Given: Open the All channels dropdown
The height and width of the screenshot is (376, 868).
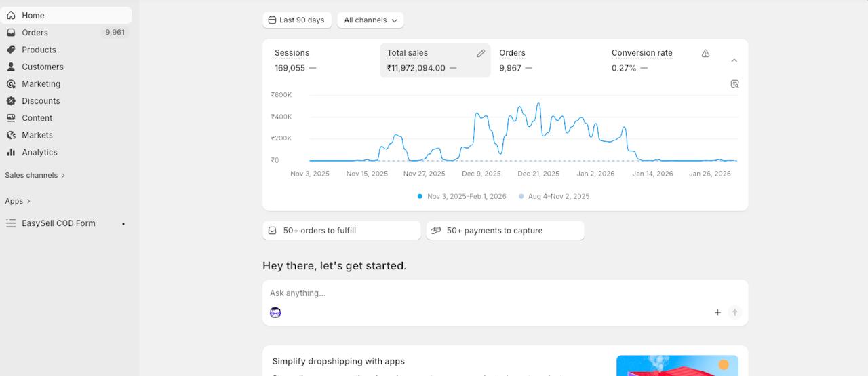Looking at the screenshot, I should [370, 20].
